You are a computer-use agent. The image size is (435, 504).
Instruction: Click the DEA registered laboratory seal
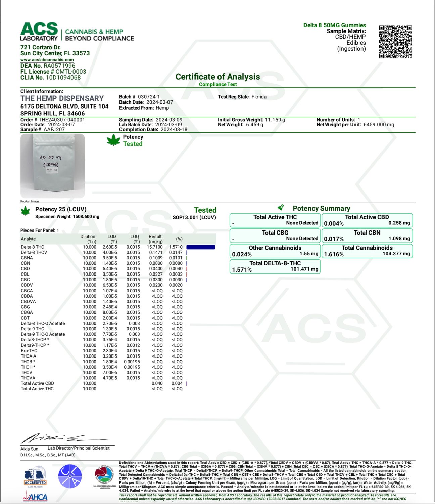(x=104, y=477)
